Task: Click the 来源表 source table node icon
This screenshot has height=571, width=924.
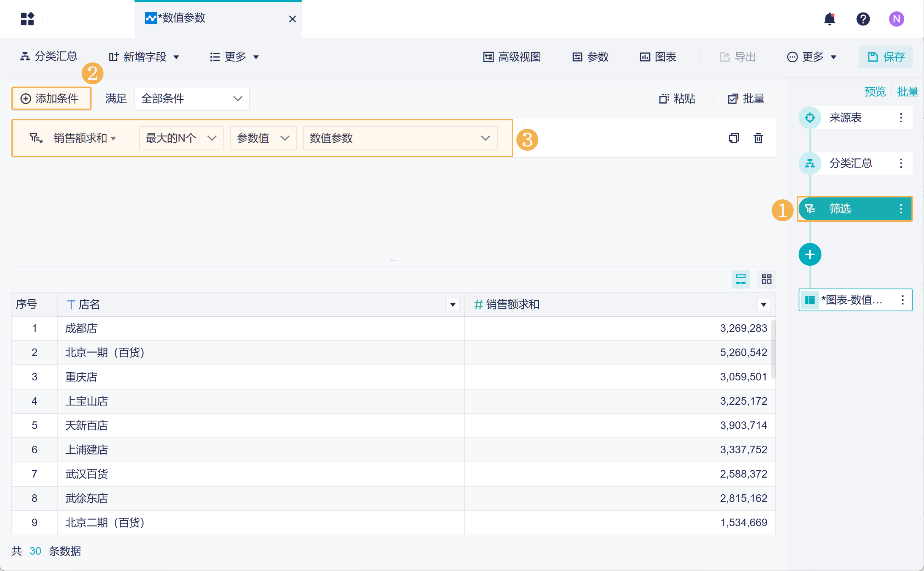Action: tap(810, 118)
